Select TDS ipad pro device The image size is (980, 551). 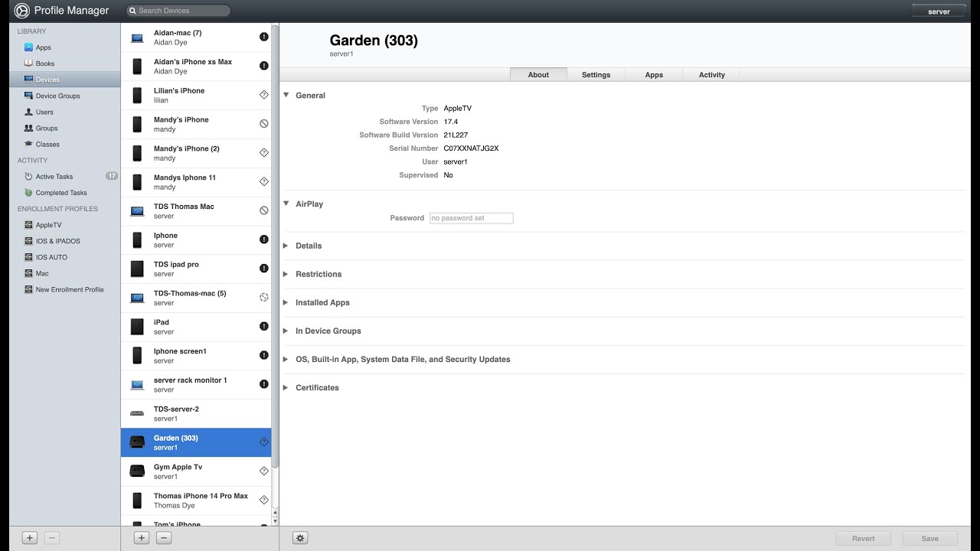196,269
